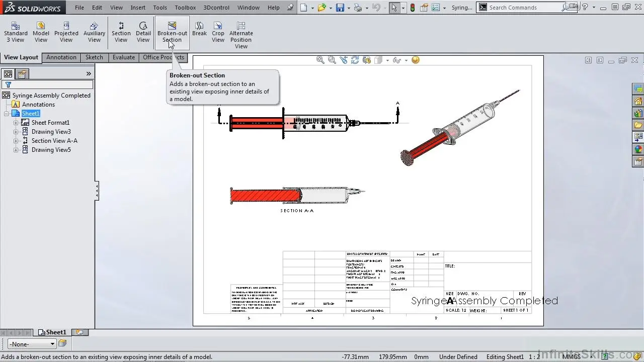Image resolution: width=644 pixels, height=362 pixels.
Task: Click the Search Commands box
Action: [x=526, y=8]
